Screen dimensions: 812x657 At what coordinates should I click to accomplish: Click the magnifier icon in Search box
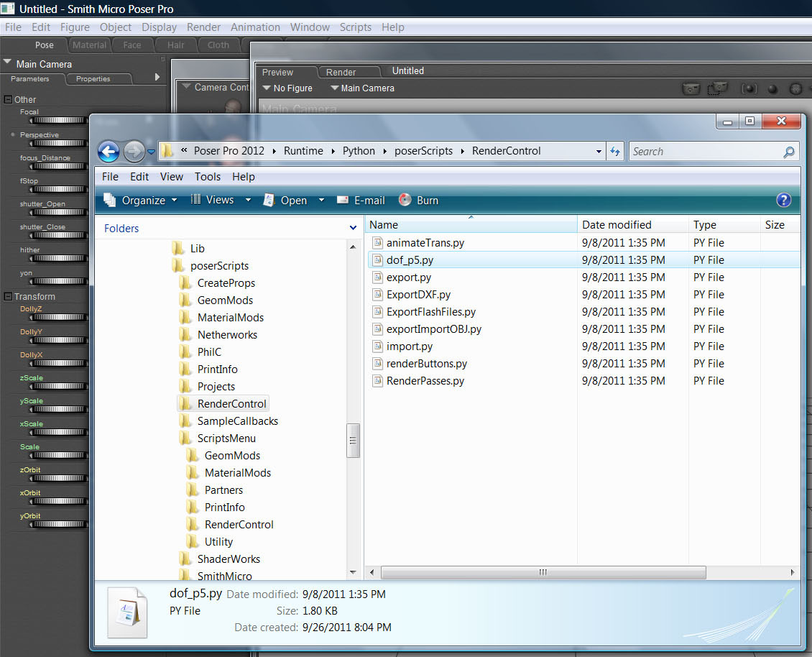click(x=789, y=152)
